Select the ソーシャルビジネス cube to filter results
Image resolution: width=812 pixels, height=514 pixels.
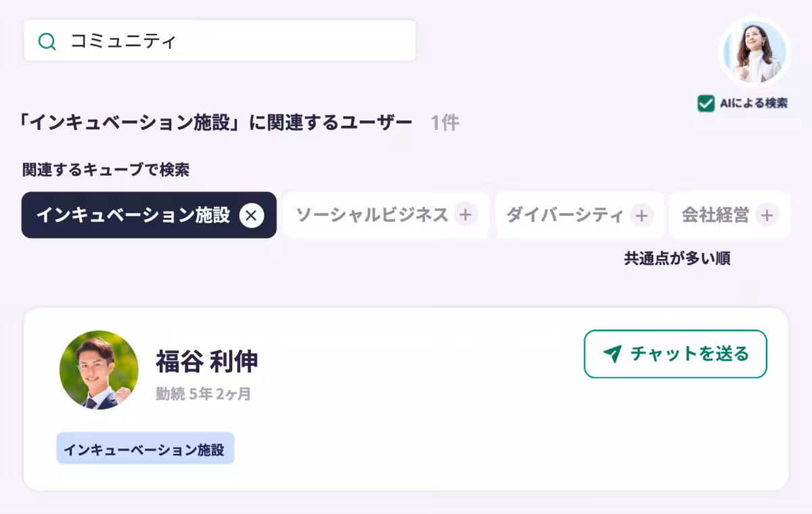(x=376, y=215)
